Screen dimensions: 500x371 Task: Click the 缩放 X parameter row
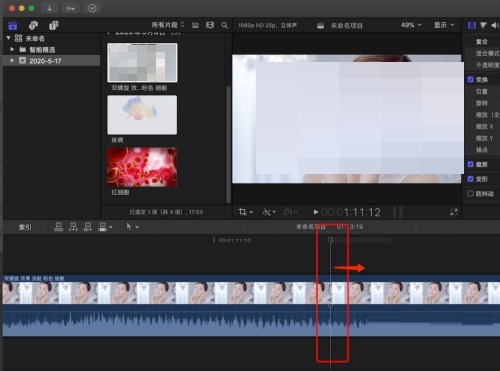482,126
